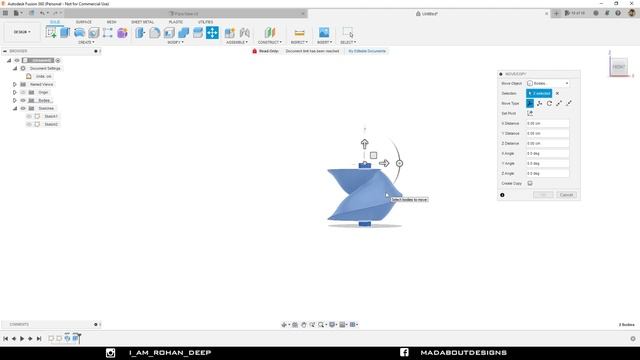Choose Point to Point move type
640x360 pixels.
coord(559,103)
